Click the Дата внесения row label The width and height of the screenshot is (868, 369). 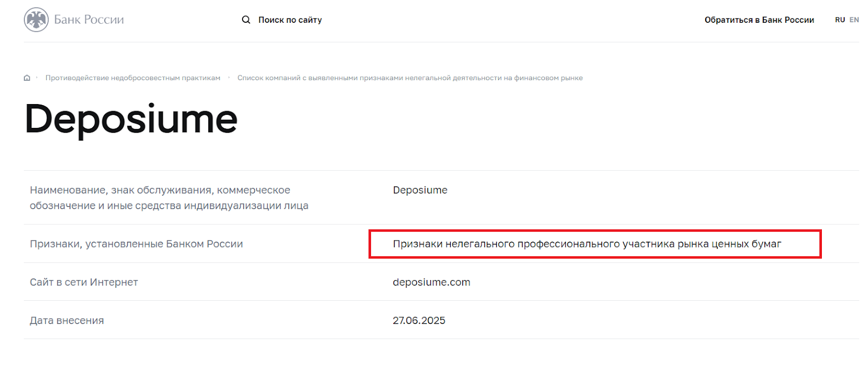click(67, 320)
